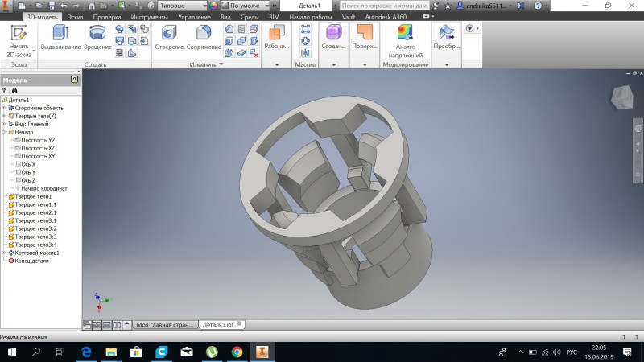Click the Undo arrow in quick access toolbar
644x362 pixels.
(64, 6)
